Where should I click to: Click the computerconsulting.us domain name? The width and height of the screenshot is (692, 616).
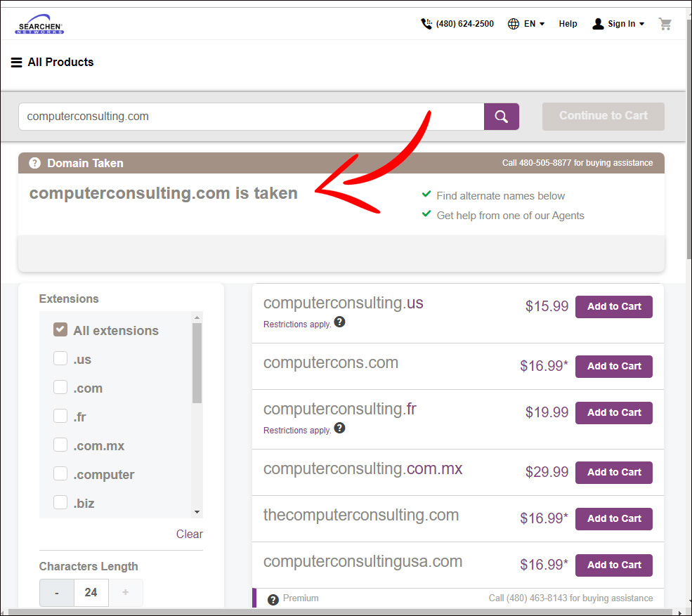tap(343, 303)
